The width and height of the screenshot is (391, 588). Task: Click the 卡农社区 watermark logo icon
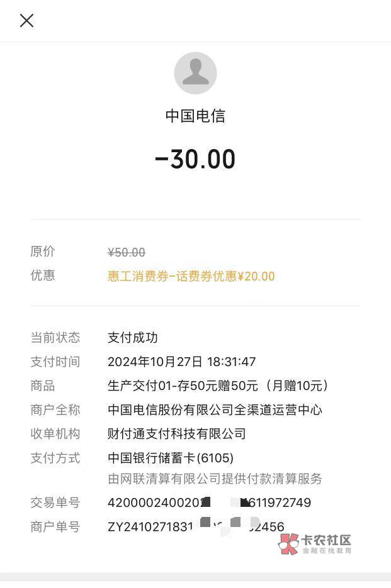click(289, 543)
